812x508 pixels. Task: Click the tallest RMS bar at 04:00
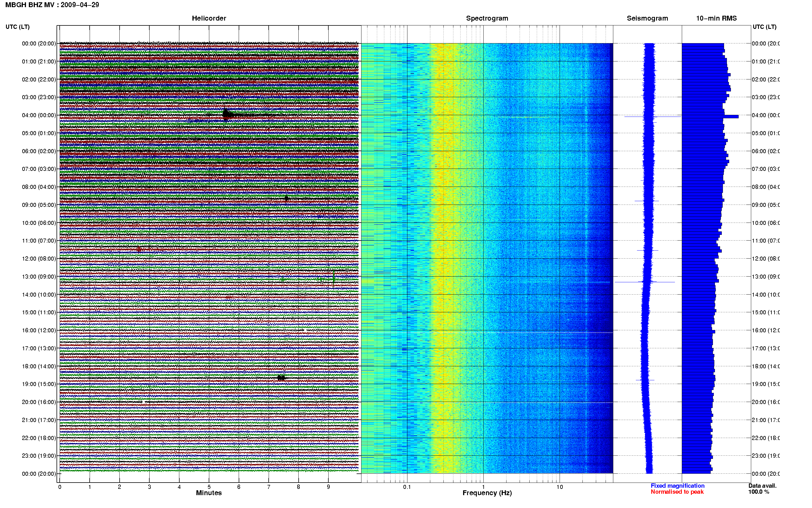pyautogui.click(x=710, y=117)
